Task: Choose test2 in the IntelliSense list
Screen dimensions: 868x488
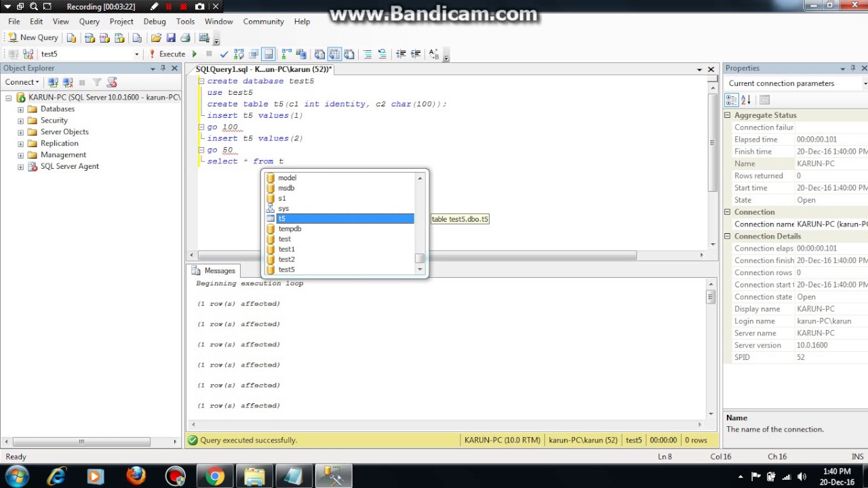Action: (340, 260)
